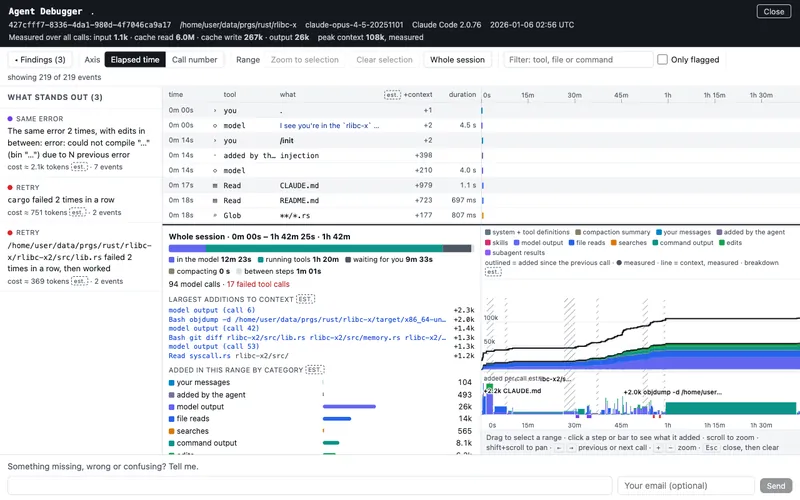
Task: Click the arrow icon on the first 'you' row
Action: pos(215,110)
